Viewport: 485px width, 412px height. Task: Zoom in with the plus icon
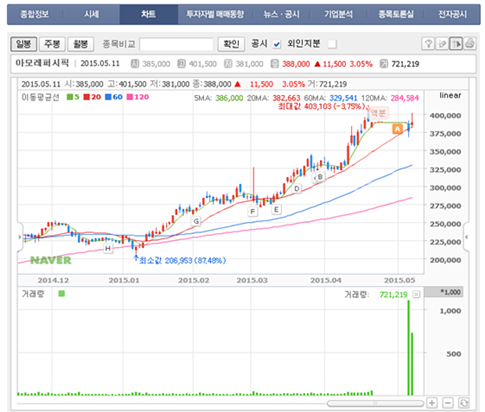point(432,403)
